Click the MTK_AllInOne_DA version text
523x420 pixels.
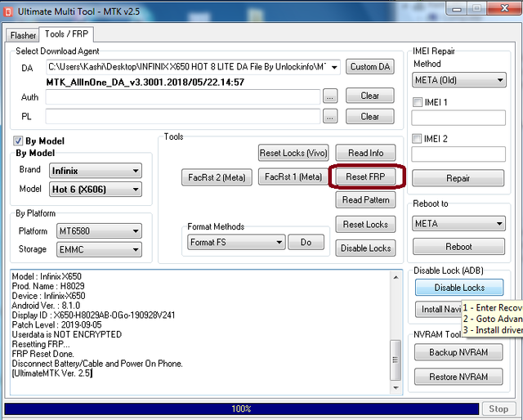[145, 82]
